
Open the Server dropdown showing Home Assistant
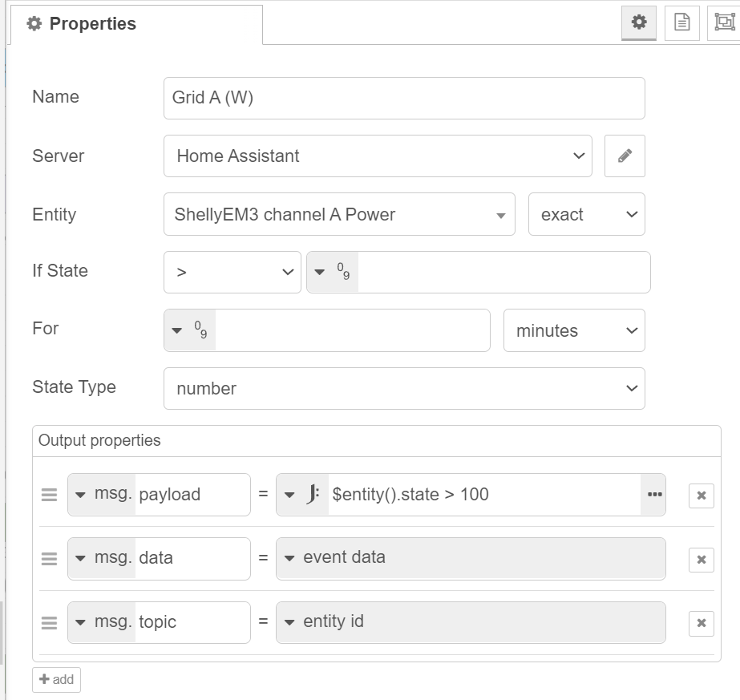tap(378, 156)
